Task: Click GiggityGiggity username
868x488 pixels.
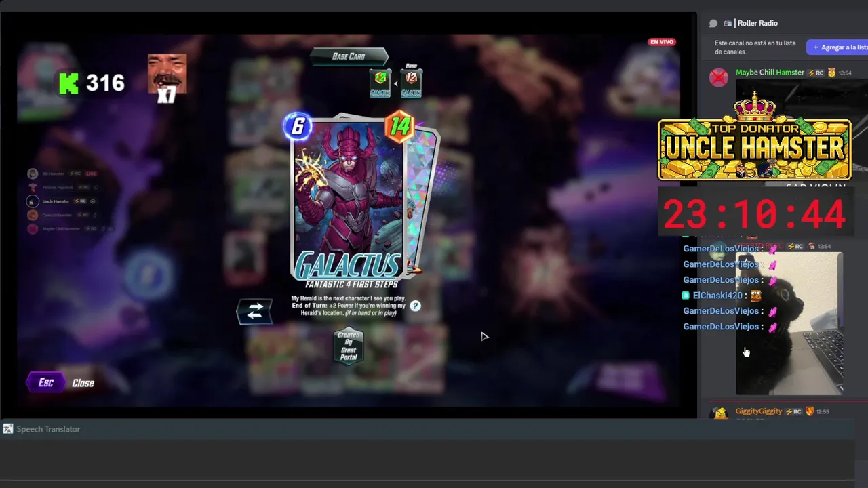Action: [759, 411]
